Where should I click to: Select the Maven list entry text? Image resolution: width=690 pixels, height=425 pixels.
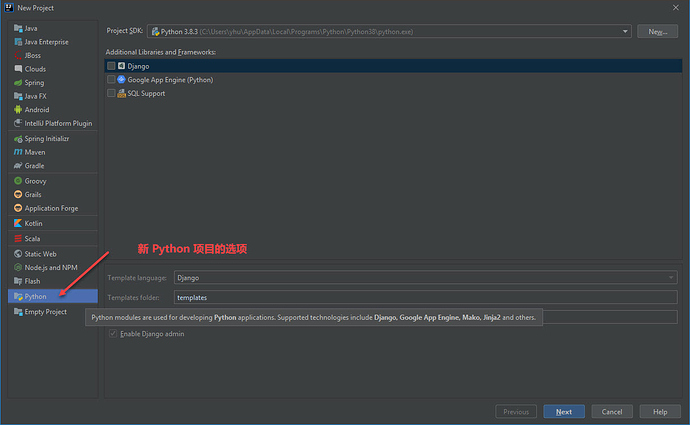pos(35,152)
